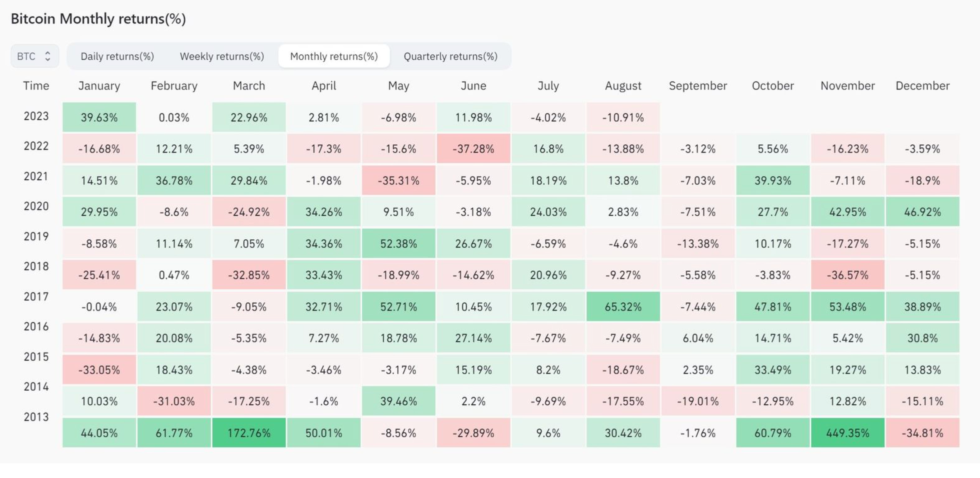Select the 2022 June cell showing -37.28%
Screen dimensions: 980x478
(473, 149)
